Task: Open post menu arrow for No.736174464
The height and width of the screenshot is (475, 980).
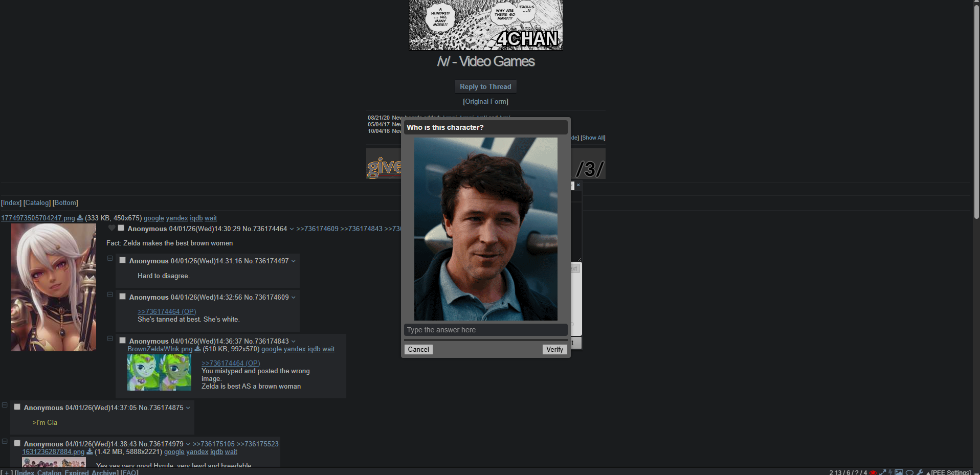Action: [x=292, y=229]
